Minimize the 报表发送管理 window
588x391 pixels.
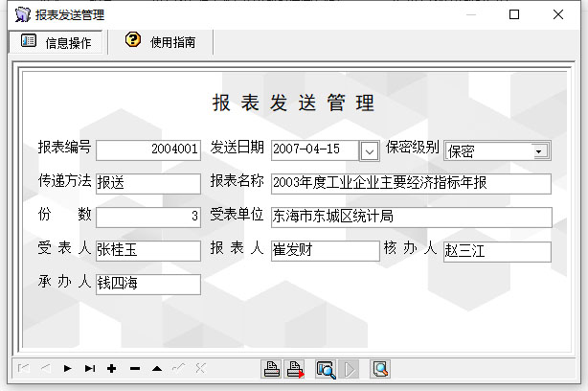471,14
